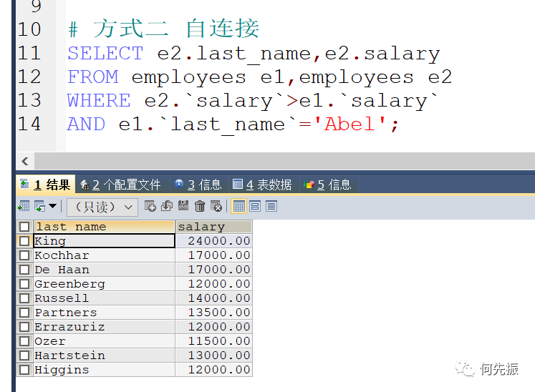Check the Higgins row checkbox

24,370
